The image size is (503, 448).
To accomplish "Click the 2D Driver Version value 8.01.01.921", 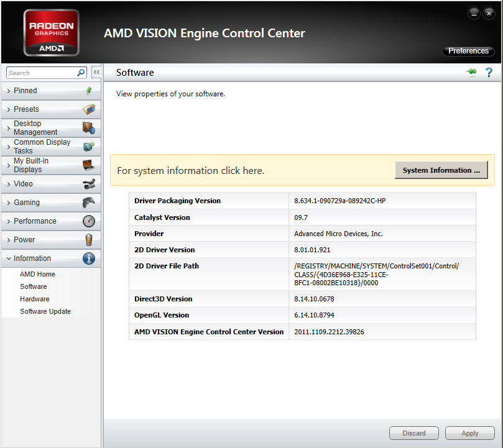I will [x=312, y=250].
